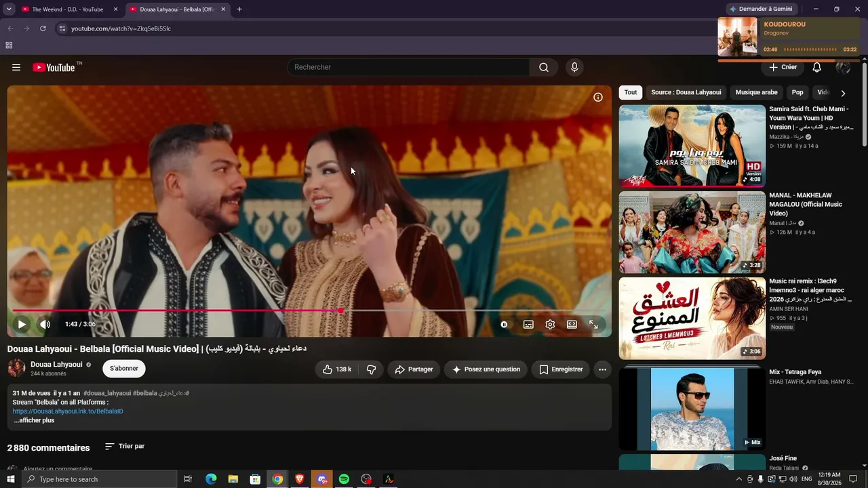Open the Mix - Tetraga Feya title
Screen dimensions: 868x488
(795, 372)
